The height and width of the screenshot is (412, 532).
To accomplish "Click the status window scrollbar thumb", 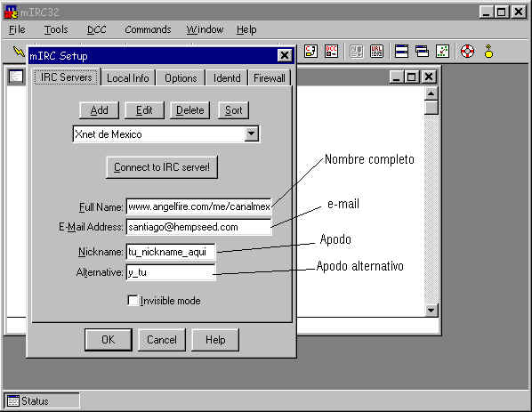I will [431, 108].
